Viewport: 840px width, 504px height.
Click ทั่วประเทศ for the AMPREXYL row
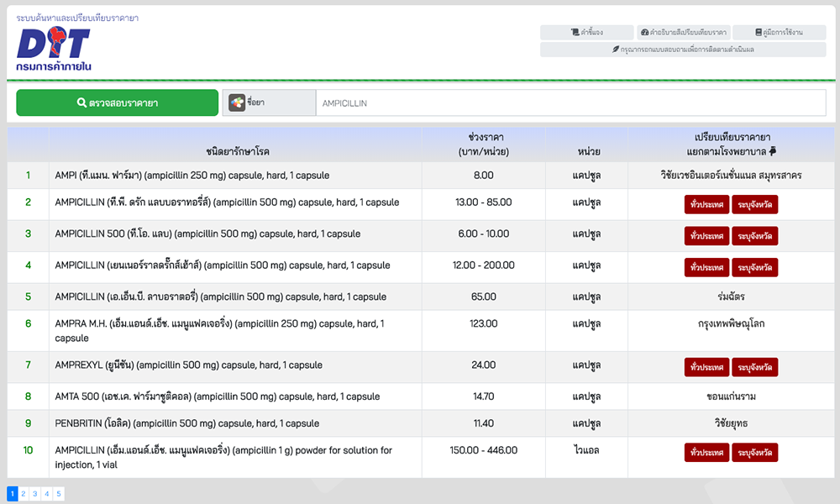(x=706, y=367)
